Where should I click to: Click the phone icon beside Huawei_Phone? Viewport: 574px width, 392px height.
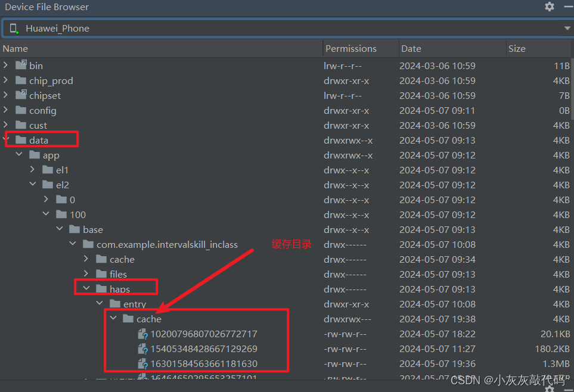coord(14,28)
